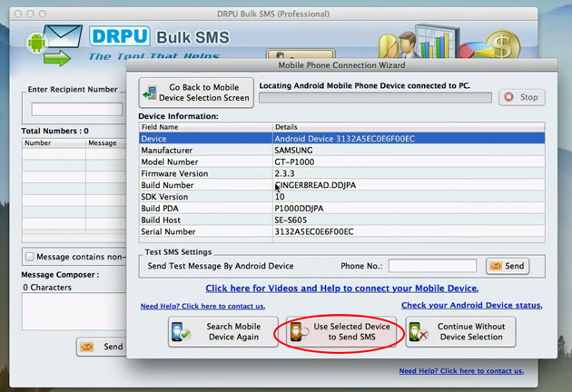Open Videos and Help to connect link
This screenshot has height=392, width=572.
pyautogui.click(x=341, y=289)
